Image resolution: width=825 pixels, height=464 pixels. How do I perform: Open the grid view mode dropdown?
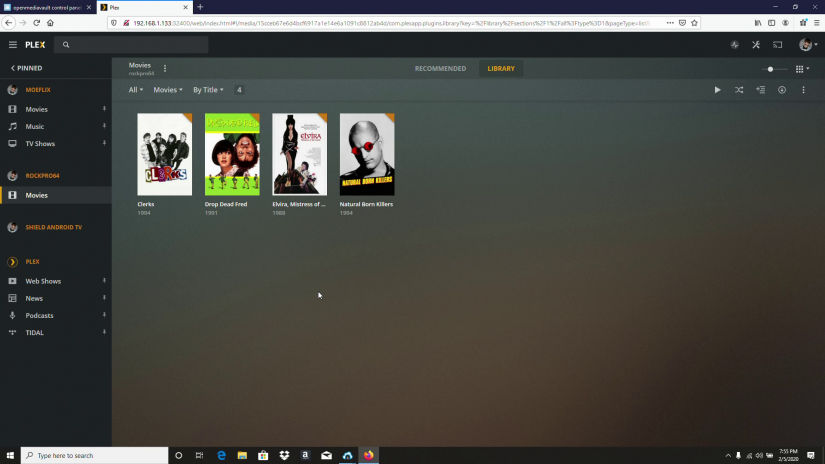(802, 69)
